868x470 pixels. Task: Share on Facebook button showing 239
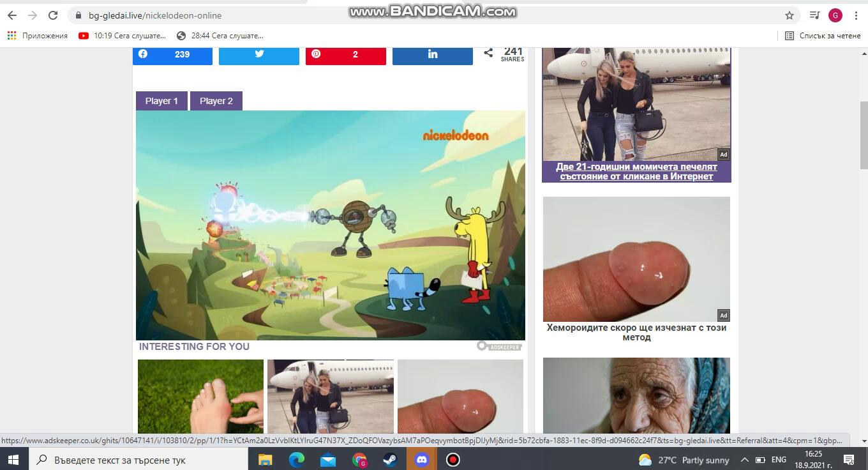coord(172,54)
